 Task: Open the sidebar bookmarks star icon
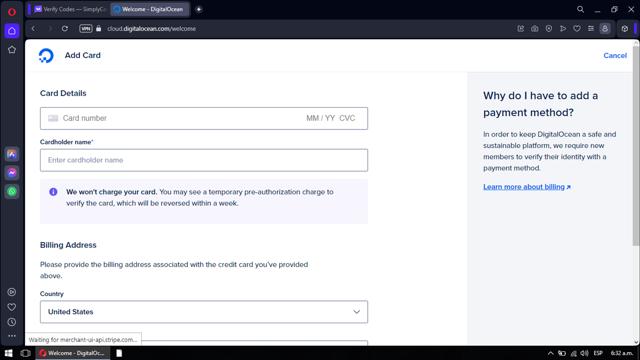12,50
